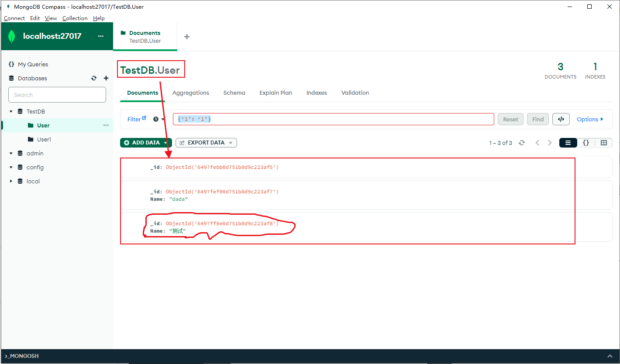
Task: Collapse the TestDB database tree
Action: coord(11,111)
